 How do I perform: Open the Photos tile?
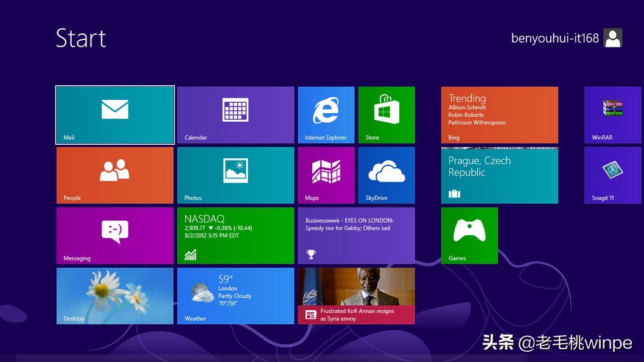pyautogui.click(x=236, y=175)
